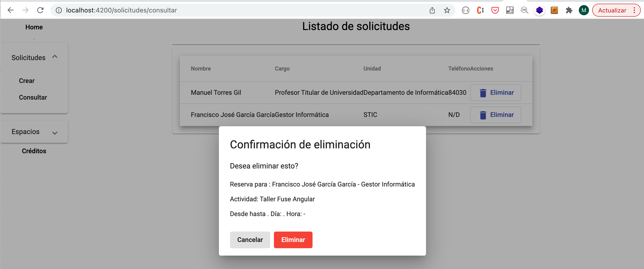Click Eliminar label in Francisco José García row
Image resolution: width=644 pixels, height=269 pixels.
(x=502, y=115)
